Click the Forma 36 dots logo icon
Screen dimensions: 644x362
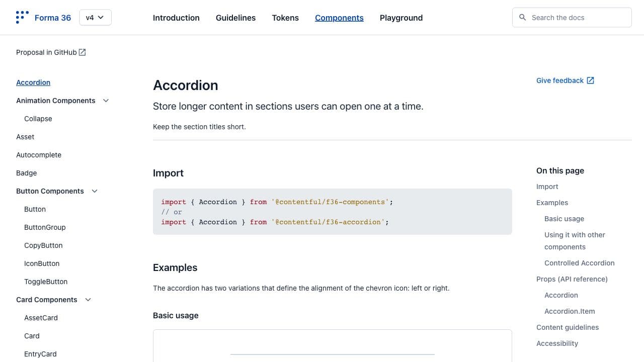pos(21,17)
